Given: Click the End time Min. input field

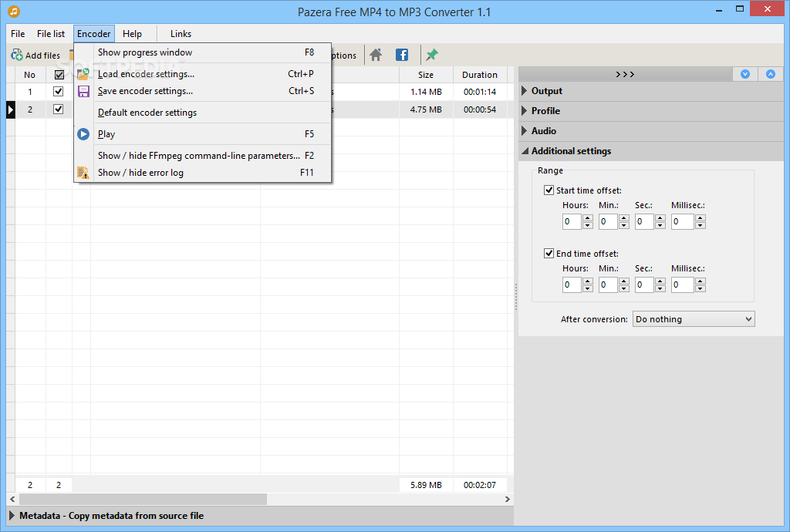Looking at the screenshot, I should [x=608, y=285].
